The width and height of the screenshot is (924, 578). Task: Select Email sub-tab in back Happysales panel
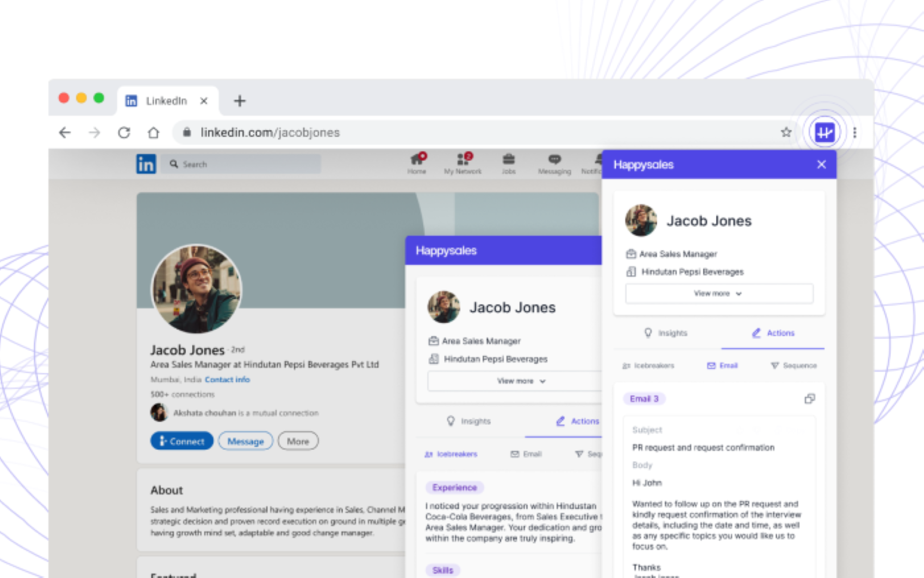coord(526,454)
